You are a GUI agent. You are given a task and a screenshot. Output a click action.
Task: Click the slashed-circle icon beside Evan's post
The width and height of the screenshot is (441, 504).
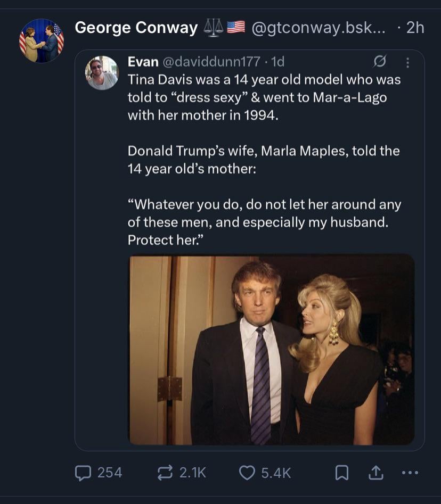click(x=379, y=62)
